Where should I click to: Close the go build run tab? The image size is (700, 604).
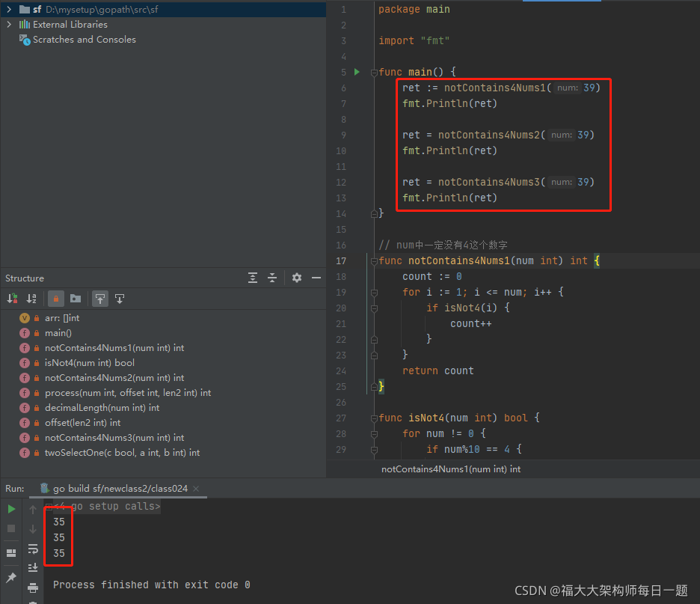pyautogui.click(x=196, y=489)
